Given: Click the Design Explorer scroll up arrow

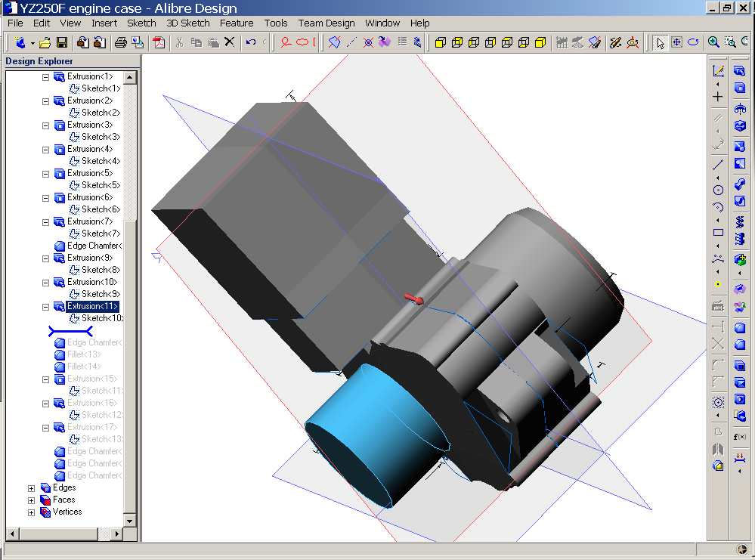Looking at the screenshot, I should click(129, 77).
